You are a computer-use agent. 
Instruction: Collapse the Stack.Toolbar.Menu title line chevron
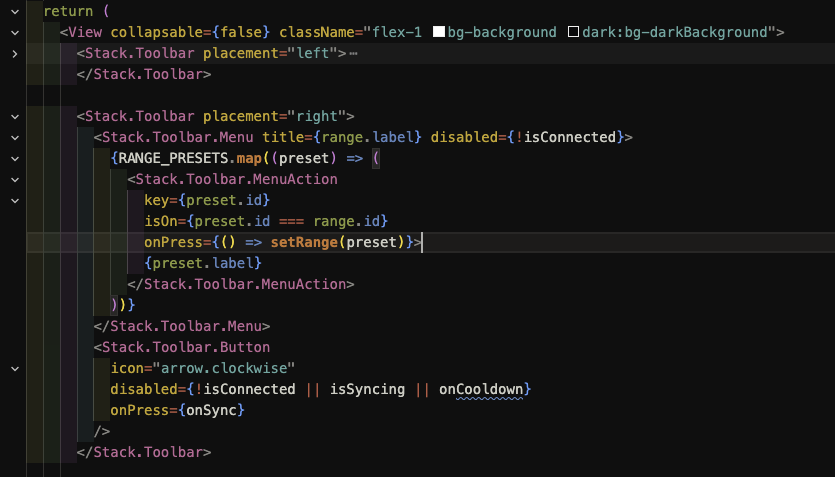point(15,137)
